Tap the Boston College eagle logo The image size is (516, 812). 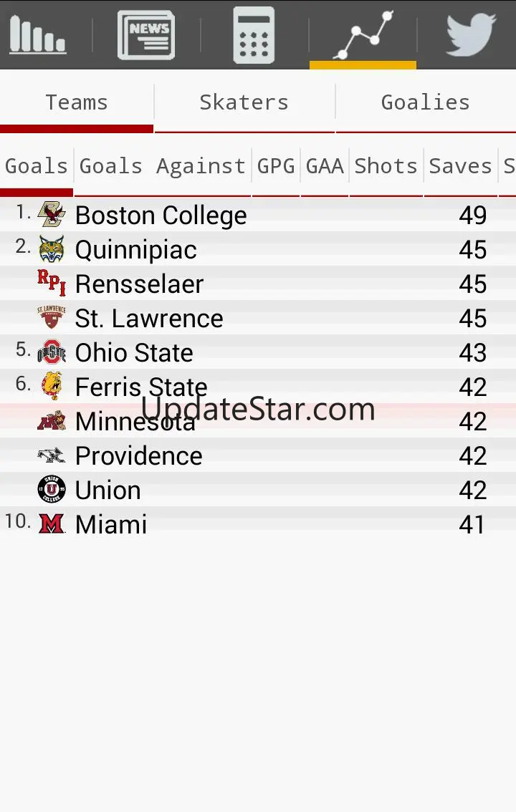pyautogui.click(x=51, y=215)
